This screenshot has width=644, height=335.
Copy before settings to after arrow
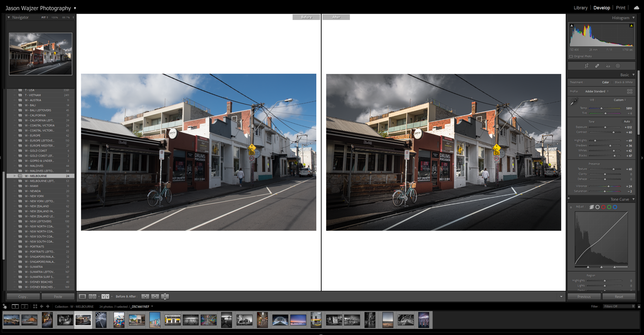[x=145, y=297]
